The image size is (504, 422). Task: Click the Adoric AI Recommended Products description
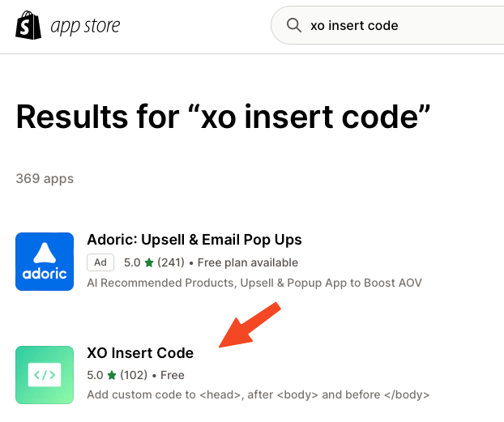tap(254, 283)
